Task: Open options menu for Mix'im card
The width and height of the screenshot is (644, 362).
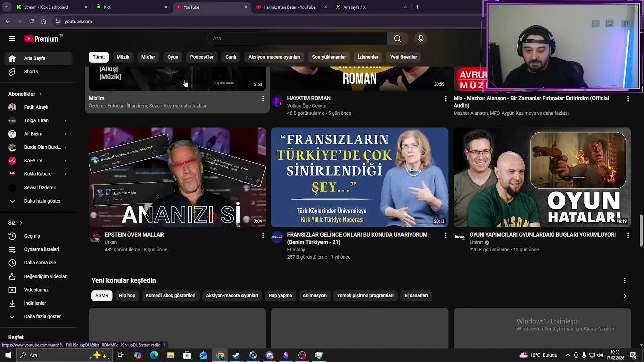Action: point(263,99)
